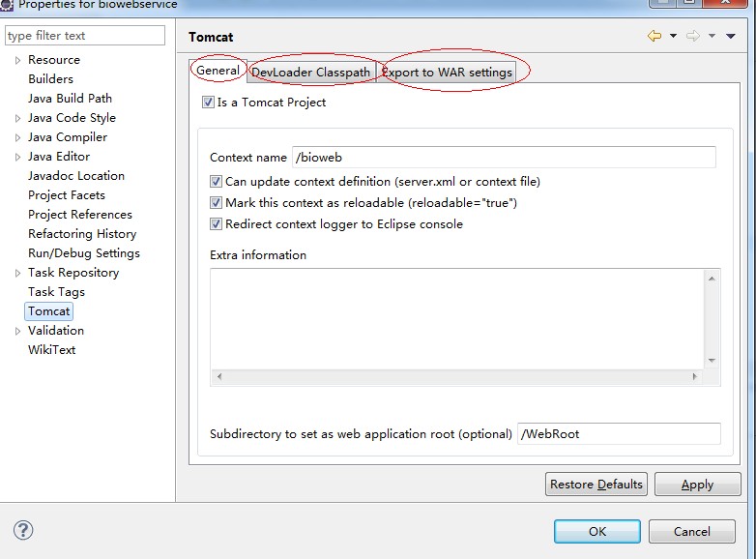Select Java Editor item
The height and width of the screenshot is (559, 756).
[59, 157]
